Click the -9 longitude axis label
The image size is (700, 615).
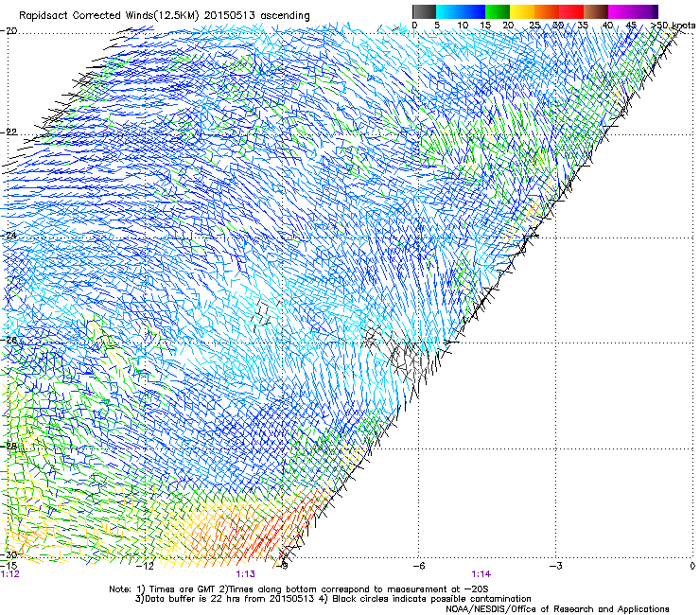click(x=282, y=566)
